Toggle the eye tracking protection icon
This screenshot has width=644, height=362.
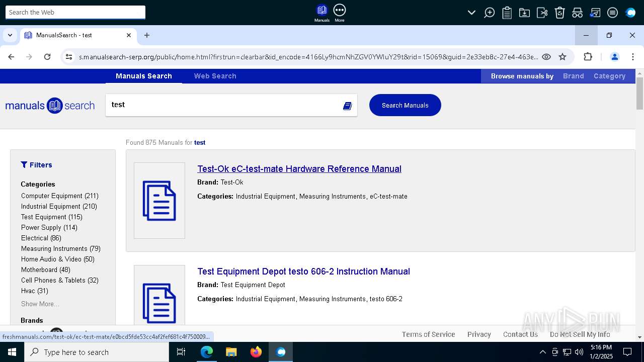pyautogui.click(x=546, y=57)
